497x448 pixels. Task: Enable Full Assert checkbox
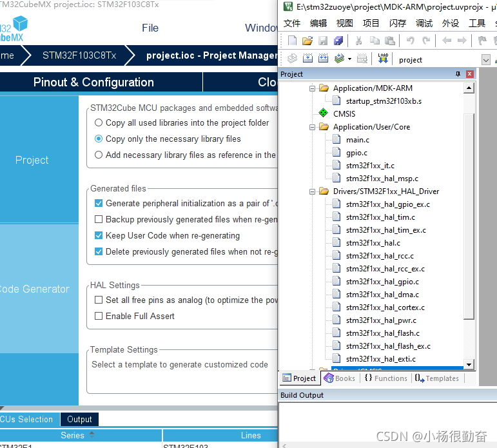pyautogui.click(x=99, y=316)
